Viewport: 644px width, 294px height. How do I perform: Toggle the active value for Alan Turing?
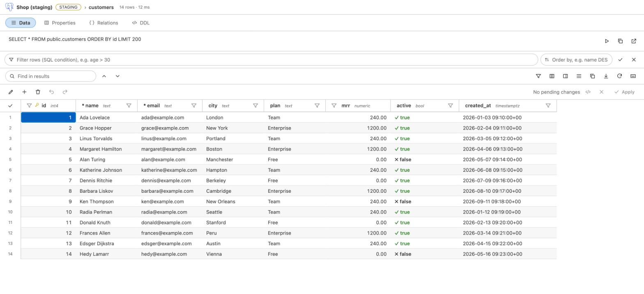403,160
